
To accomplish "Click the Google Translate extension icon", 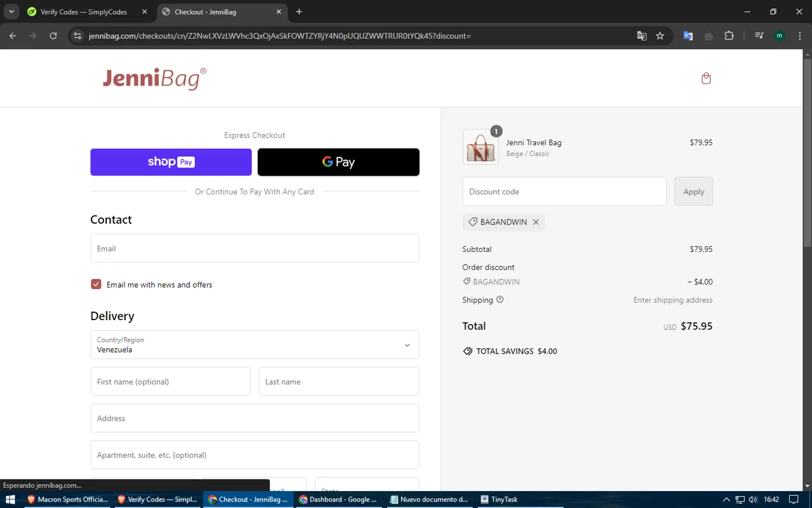I will pyautogui.click(x=688, y=36).
